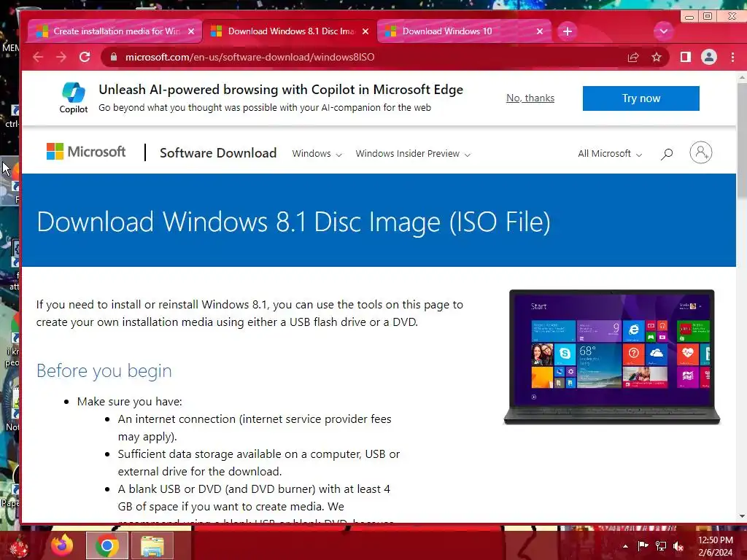Show hidden tray icons arrow
The height and width of the screenshot is (560, 747).
click(x=625, y=546)
